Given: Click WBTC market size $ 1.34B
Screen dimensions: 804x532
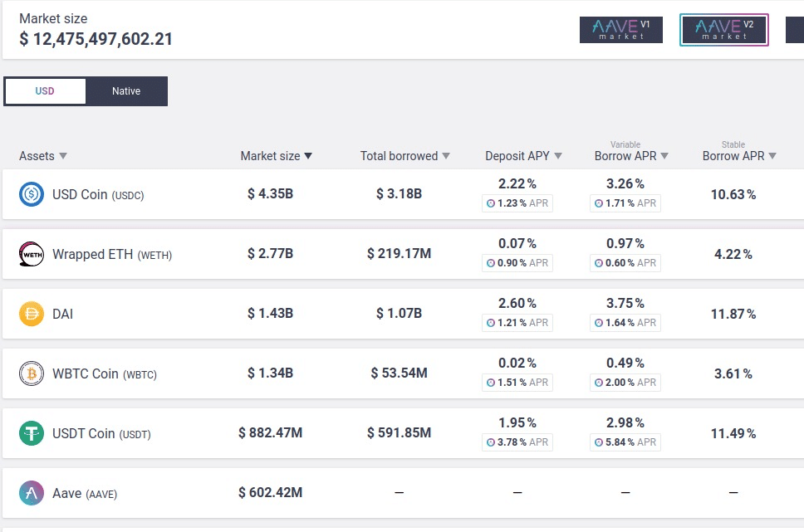Looking at the screenshot, I should coord(270,373).
